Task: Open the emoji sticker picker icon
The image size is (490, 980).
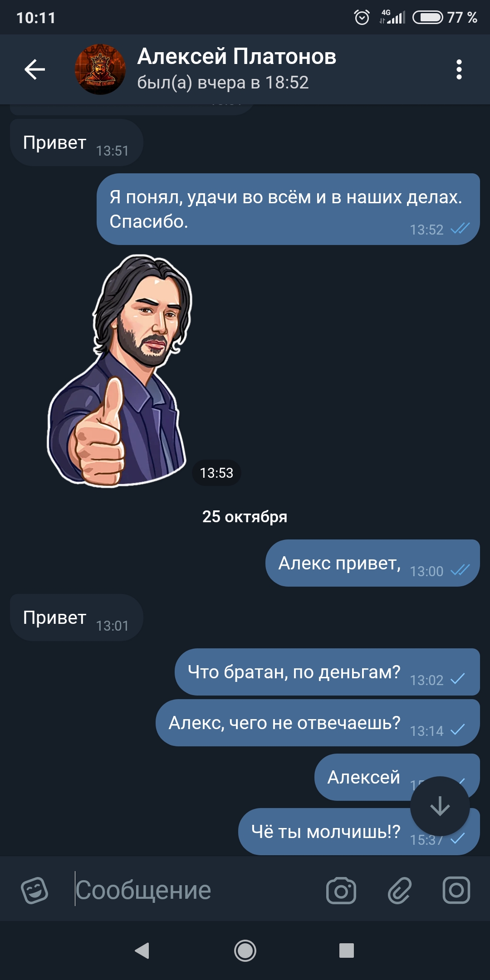Action: pos(34,890)
